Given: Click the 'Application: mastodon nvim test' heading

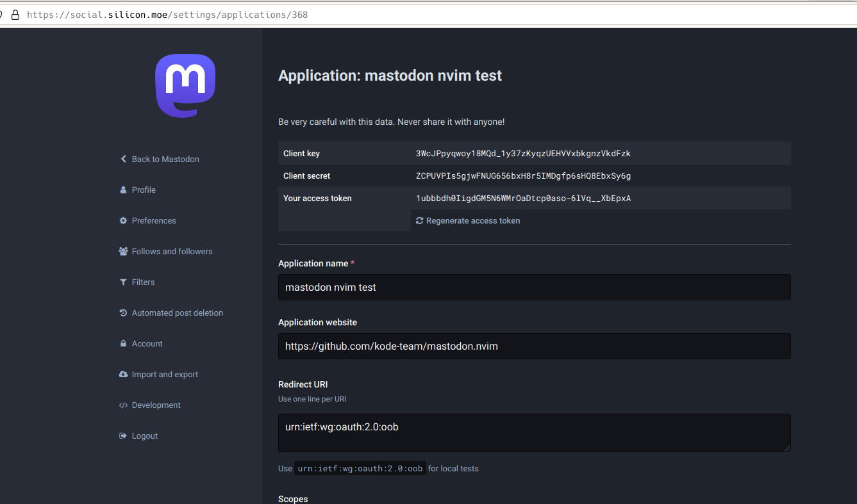Looking at the screenshot, I should (390, 76).
